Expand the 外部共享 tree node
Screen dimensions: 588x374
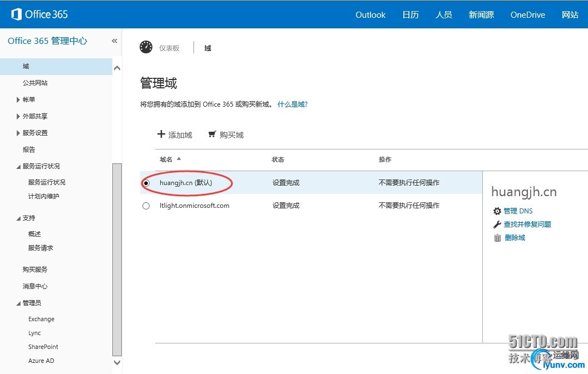pyautogui.click(x=18, y=117)
